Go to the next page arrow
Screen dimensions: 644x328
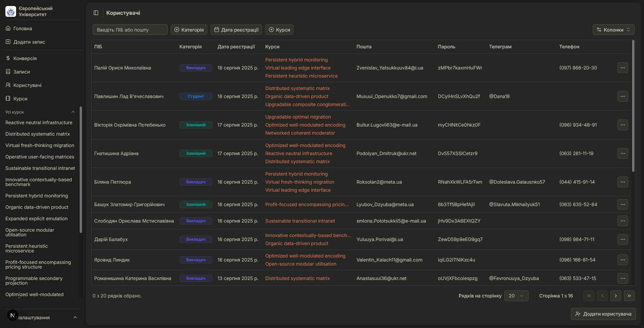point(615,296)
